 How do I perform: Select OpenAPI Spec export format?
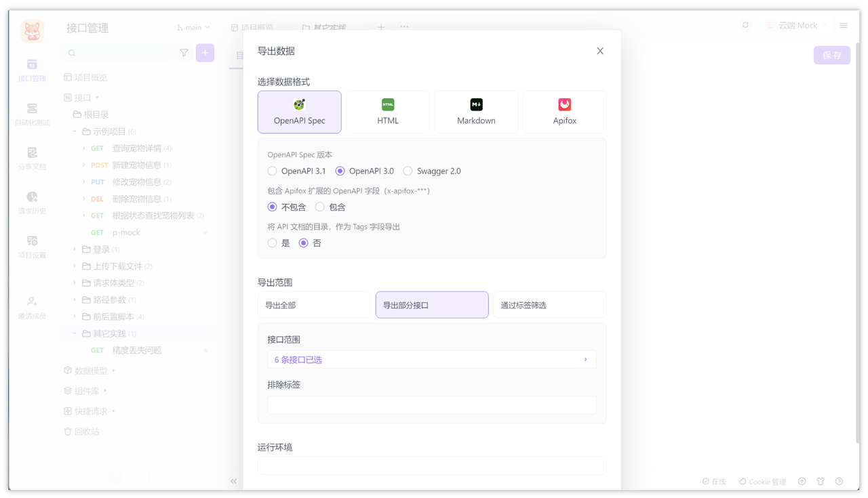coord(299,112)
